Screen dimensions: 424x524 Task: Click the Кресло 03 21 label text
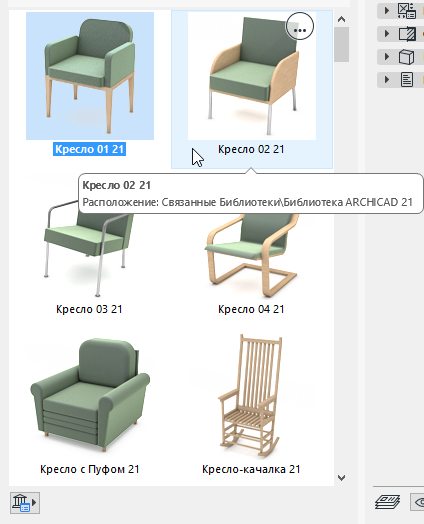89,309
